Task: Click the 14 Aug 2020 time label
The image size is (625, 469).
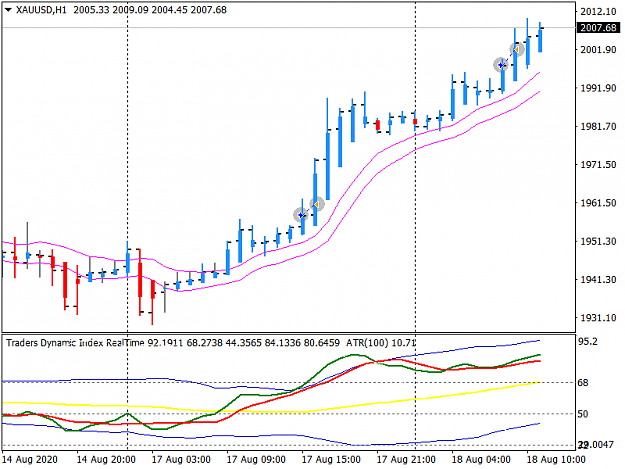Action: pos(30,459)
